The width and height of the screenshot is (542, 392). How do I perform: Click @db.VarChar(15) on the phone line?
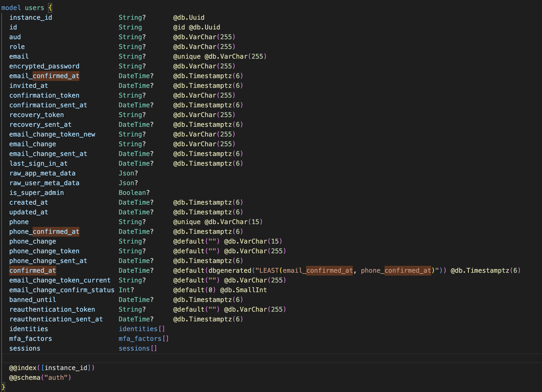coord(233,222)
